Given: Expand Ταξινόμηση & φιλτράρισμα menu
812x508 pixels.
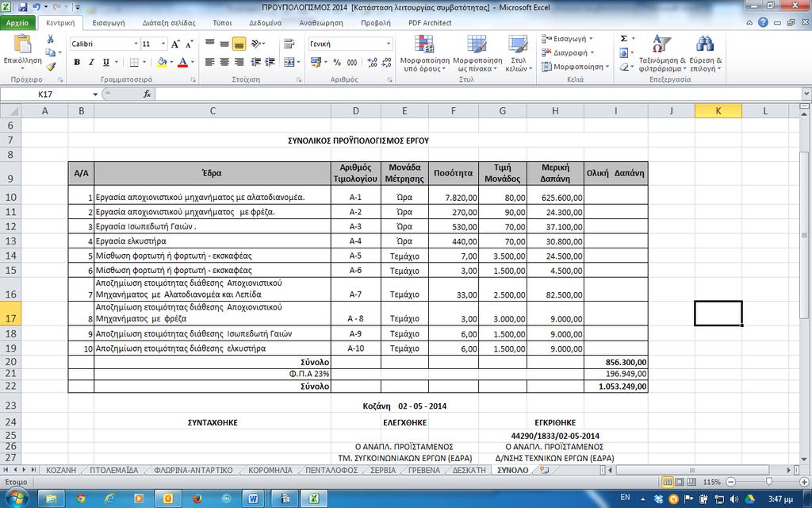Looking at the screenshot, I should 662,53.
